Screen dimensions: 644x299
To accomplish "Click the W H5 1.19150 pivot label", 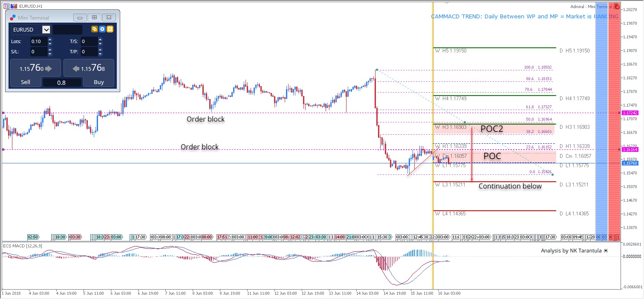I will [x=451, y=51].
